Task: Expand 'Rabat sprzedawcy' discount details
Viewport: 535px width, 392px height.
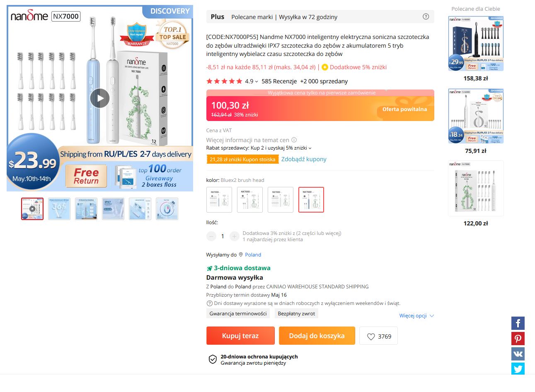Action: pyautogui.click(x=310, y=148)
